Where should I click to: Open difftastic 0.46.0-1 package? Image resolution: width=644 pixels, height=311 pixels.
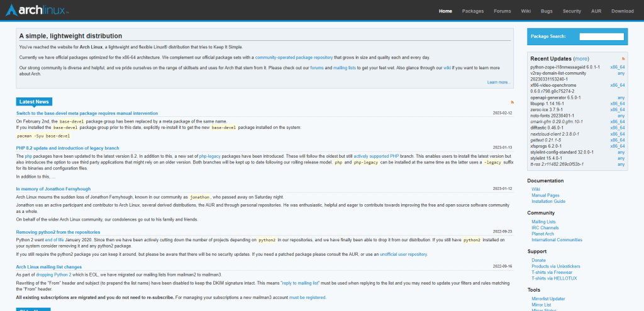pyautogui.click(x=548, y=128)
